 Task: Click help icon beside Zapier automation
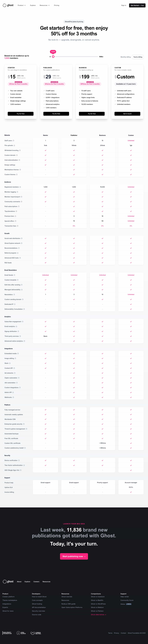coord(19,378)
